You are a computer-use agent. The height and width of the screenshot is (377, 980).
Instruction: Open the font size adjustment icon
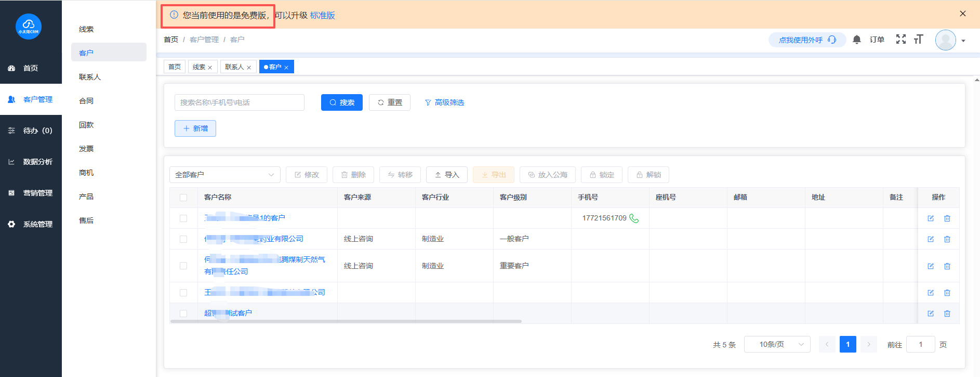click(x=918, y=40)
